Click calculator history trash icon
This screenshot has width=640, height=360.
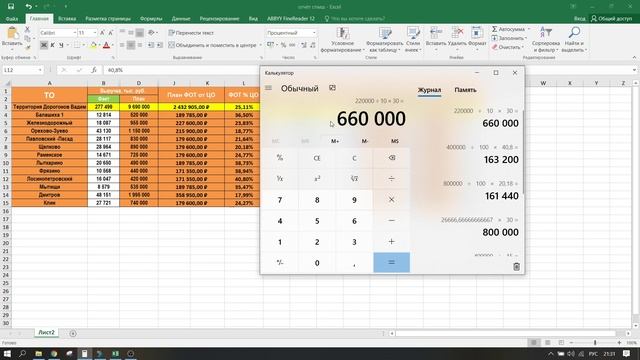516,267
